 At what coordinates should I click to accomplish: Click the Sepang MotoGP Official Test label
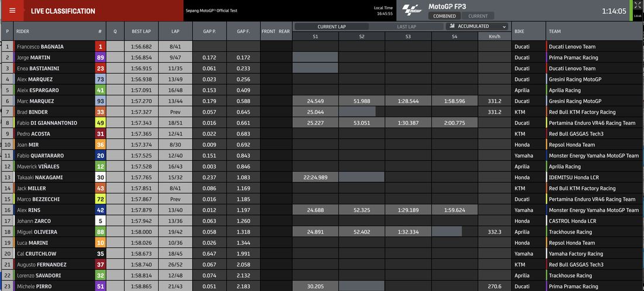click(x=211, y=11)
